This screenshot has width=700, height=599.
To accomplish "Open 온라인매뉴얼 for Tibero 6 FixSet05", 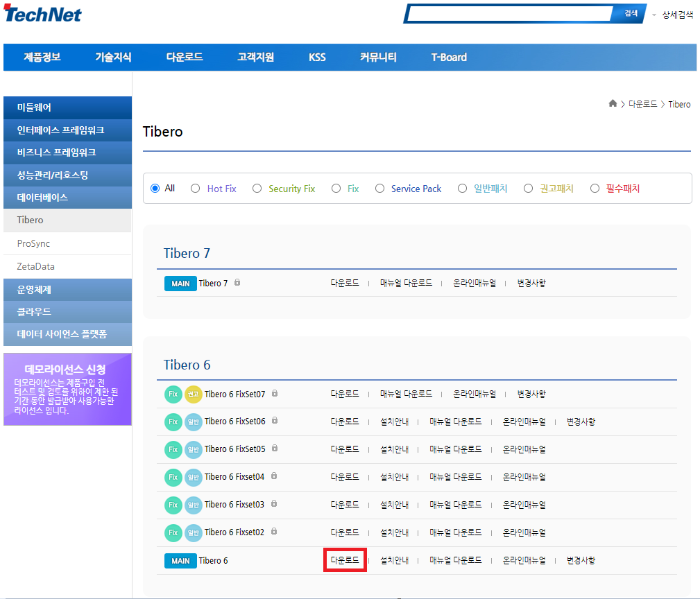I will pos(524,449).
